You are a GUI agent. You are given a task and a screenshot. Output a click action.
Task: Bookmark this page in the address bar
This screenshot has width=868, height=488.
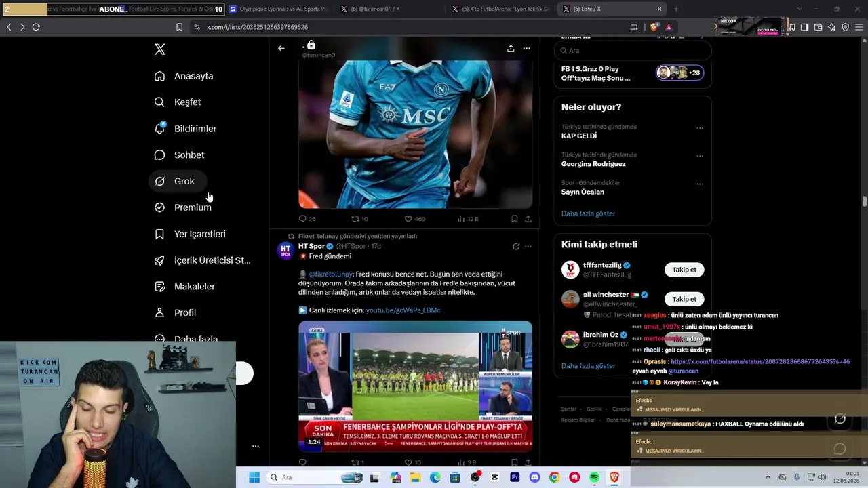click(179, 27)
